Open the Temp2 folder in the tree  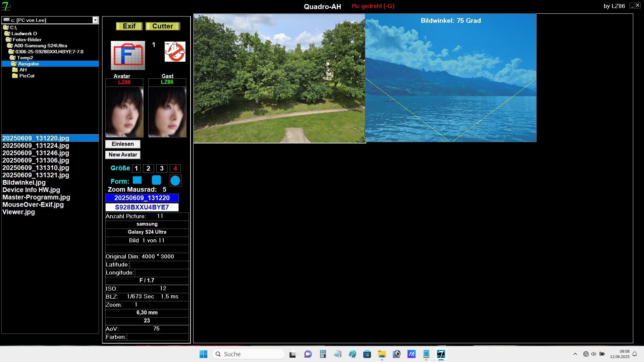pyautogui.click(x=25, y=58)
